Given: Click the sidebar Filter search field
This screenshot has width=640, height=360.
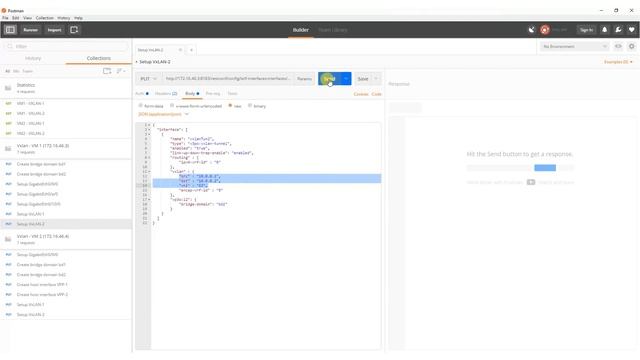Looking at the screenshot, I should pos(67,47).
